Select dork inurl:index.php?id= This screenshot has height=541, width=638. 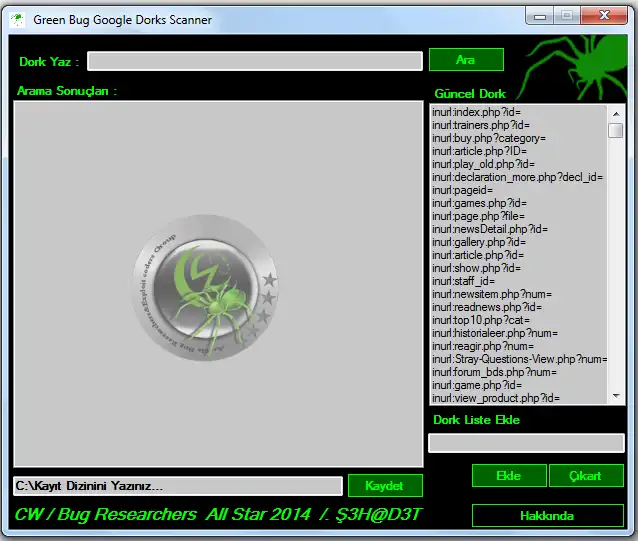coord(476,112)
